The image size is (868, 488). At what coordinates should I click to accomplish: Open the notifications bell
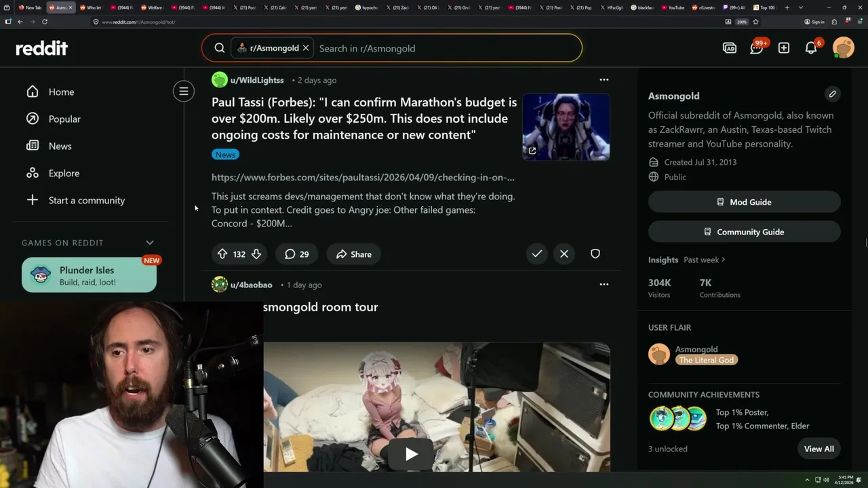(x=812, y=47)
